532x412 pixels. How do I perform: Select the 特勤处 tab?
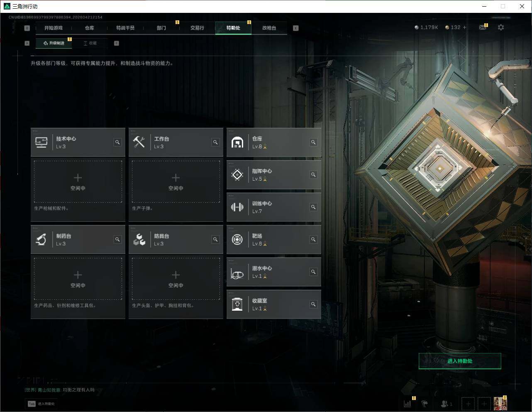[x=233, y=28]
